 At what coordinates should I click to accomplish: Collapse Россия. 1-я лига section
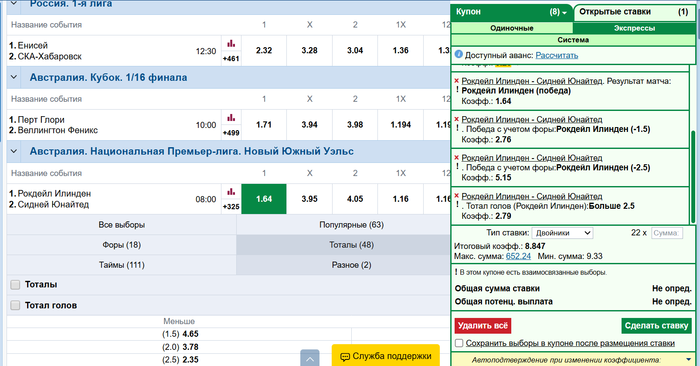pos(14,4)
